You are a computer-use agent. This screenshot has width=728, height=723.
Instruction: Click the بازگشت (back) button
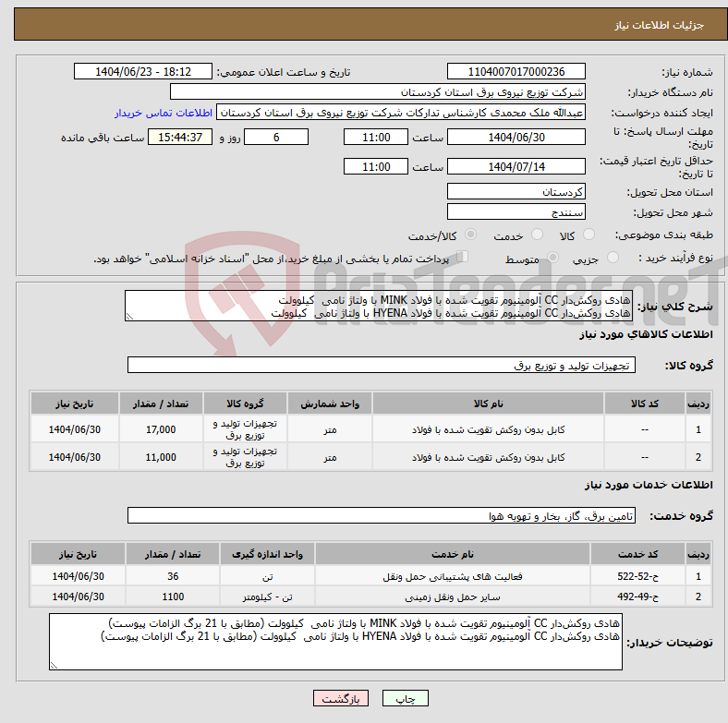[x=341, y=698]
